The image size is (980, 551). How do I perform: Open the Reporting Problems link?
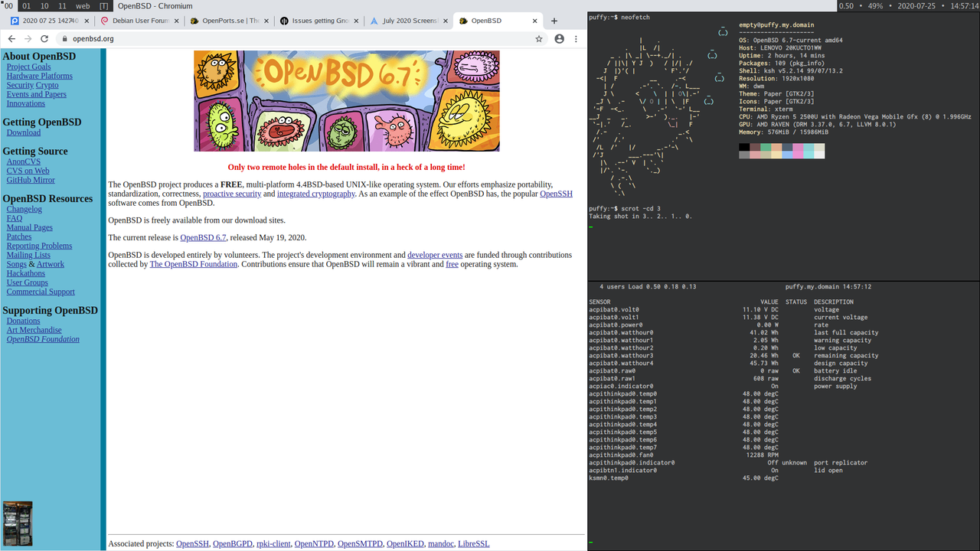click(39, 246)
